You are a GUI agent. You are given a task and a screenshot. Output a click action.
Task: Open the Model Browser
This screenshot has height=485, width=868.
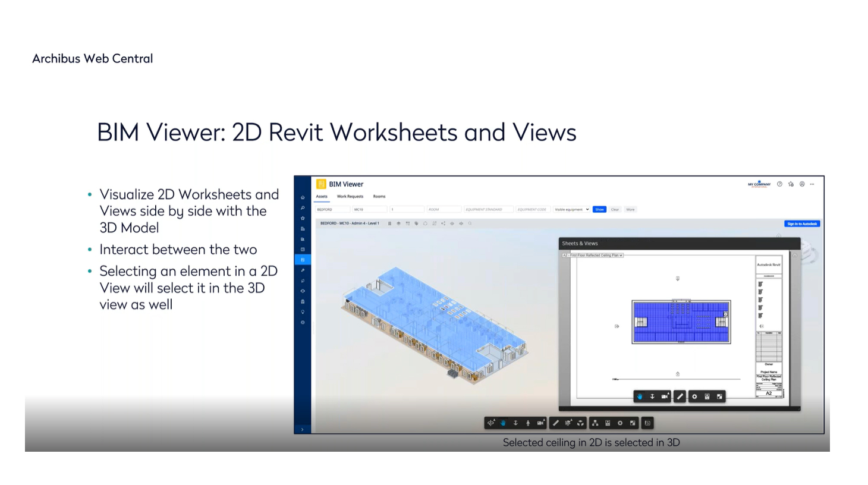click(x=595, y=423)
